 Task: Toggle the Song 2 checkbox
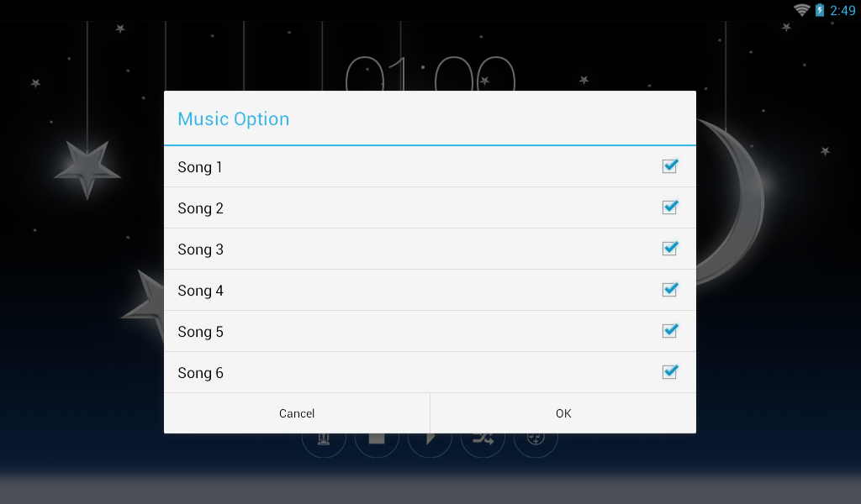[x=670, y=207]
